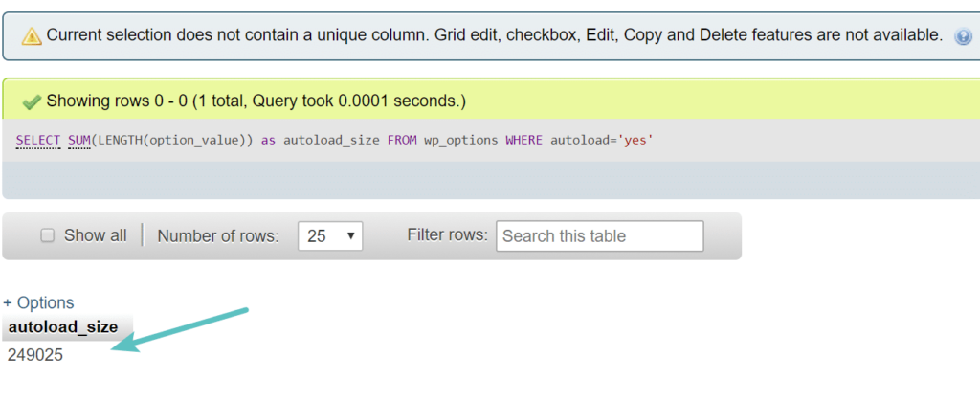Click the "Filter rows:" label
Screen dimensions: 980x402
[447, 234]
